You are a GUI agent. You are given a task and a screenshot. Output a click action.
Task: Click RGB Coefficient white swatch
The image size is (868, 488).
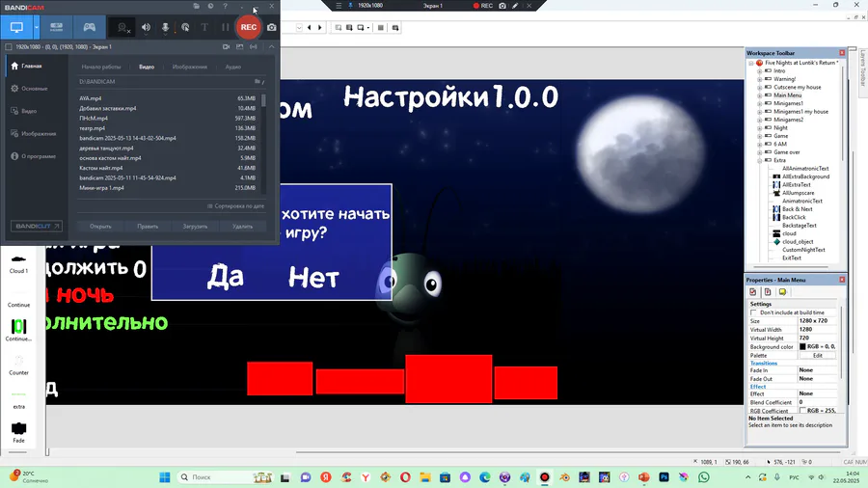point(802,411)
